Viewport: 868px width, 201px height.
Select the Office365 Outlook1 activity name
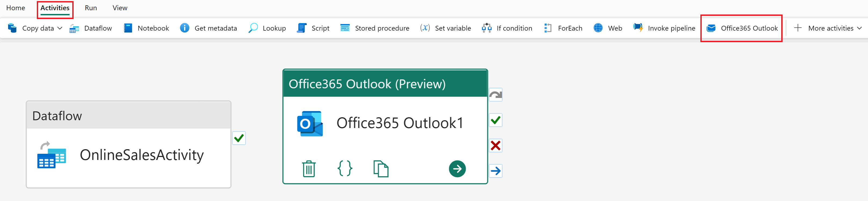400,123
